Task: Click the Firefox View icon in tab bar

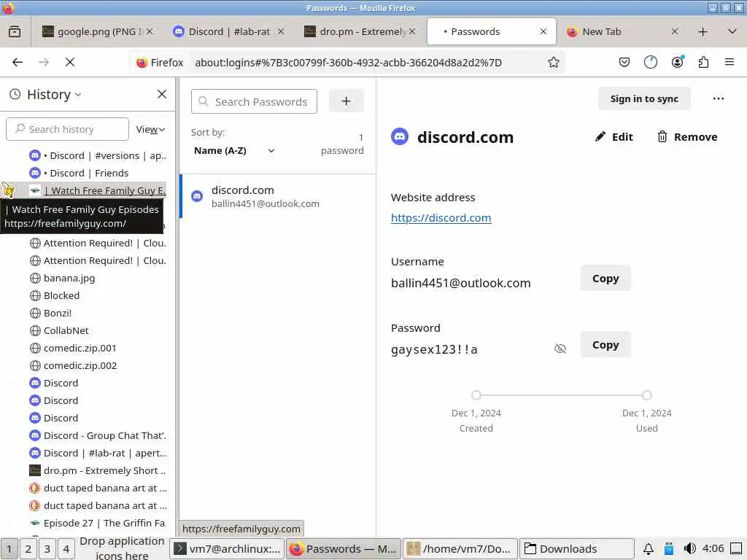Action: coord(15,32)
